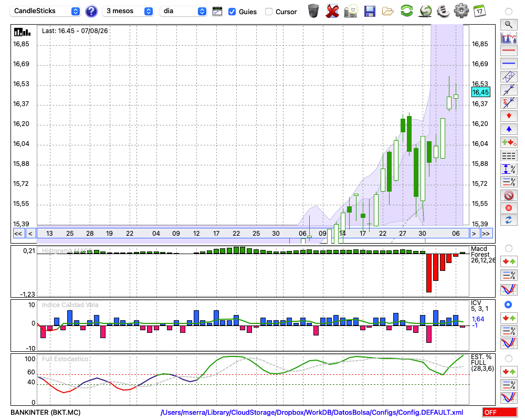Uncheck the Guies checkbox
This screenshot has width=525, height=420.
(232, 12)
